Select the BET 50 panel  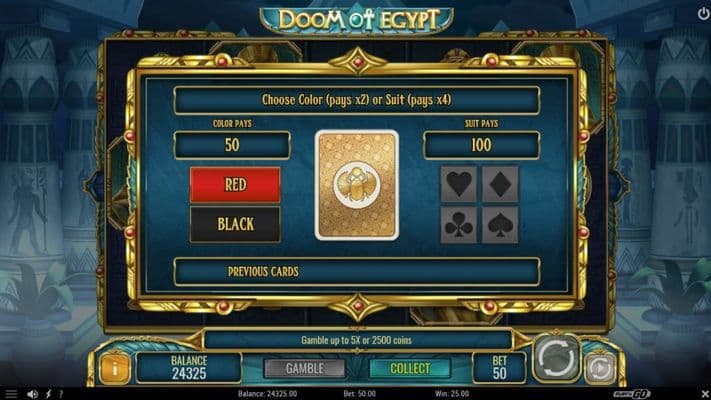(499, 367)
